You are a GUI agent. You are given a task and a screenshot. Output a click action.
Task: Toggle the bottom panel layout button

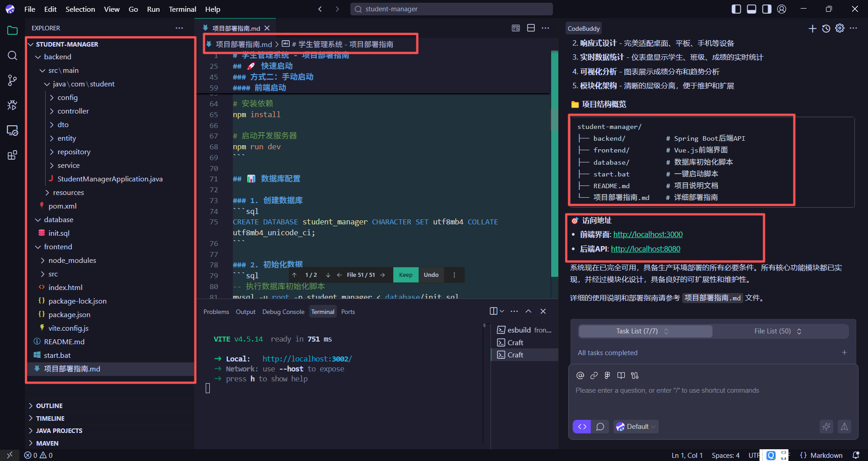[x=751, y=9]
